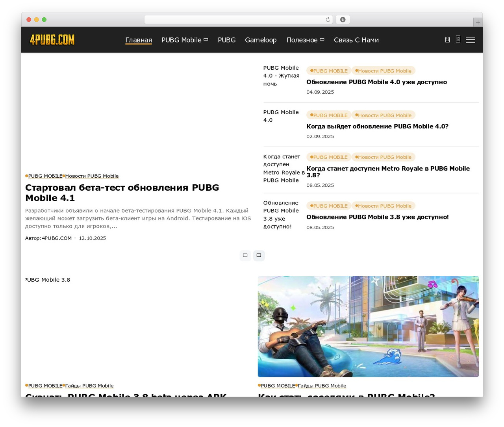504x427 pixels.
Task: Click Новости PUBG Mobile tag on the 3.8 уже доступно article
Action: click(x=383, y=206)
